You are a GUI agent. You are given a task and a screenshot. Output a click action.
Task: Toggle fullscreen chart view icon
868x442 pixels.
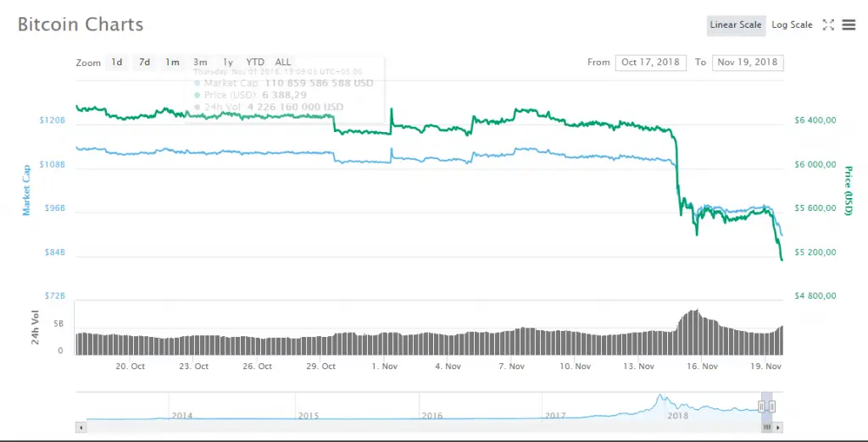pos(828,25)
